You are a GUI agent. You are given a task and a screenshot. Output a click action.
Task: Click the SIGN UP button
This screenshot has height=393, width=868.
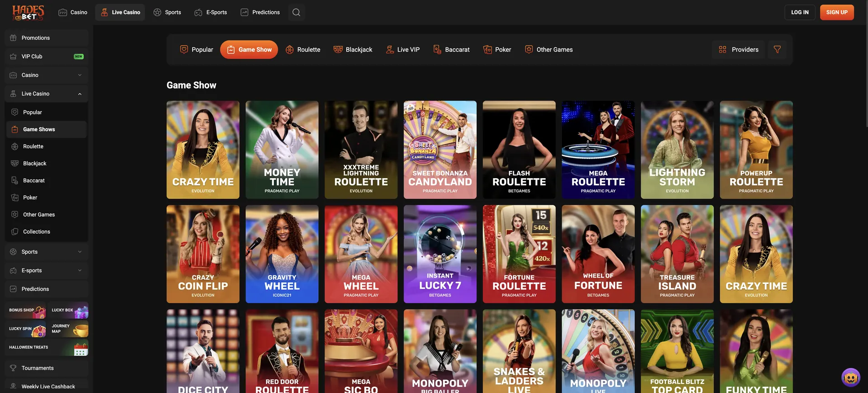[837, 12]
